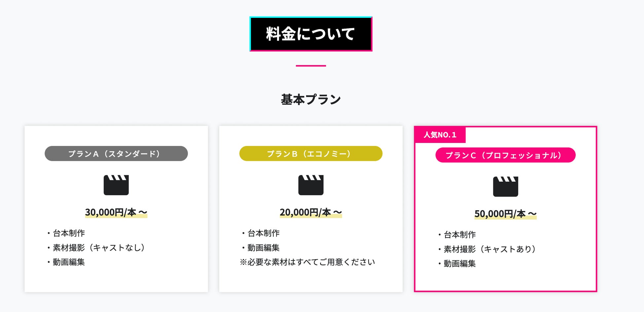Click the 料金について heading banner
644x312 pixels.
coord(311,34)
